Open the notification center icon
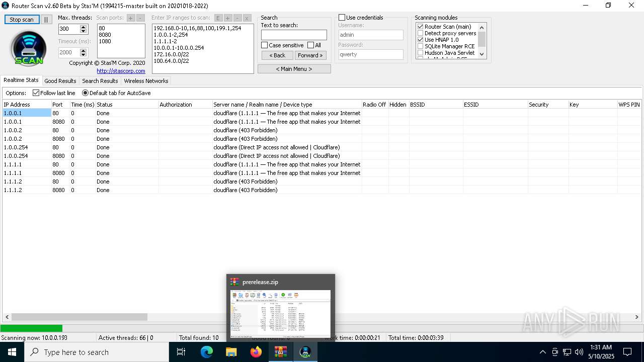 627,352
